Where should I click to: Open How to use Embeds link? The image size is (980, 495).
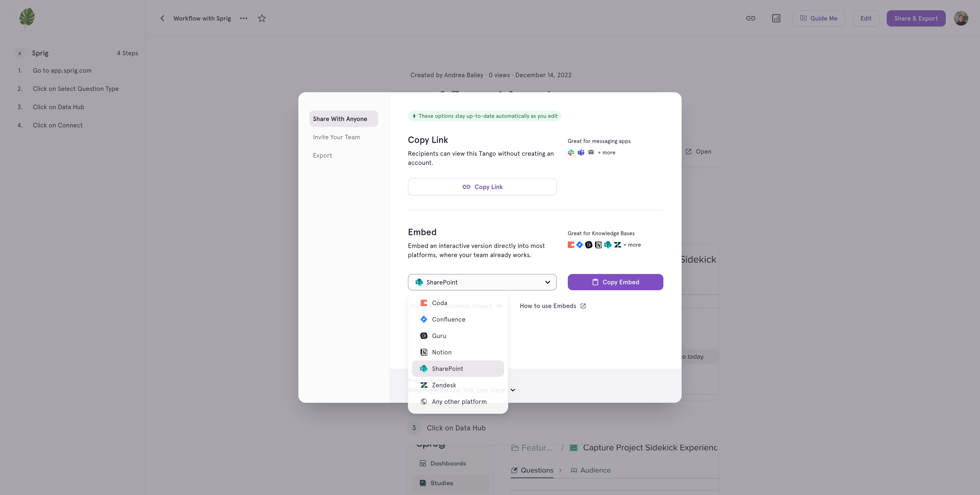click(553, 306)
